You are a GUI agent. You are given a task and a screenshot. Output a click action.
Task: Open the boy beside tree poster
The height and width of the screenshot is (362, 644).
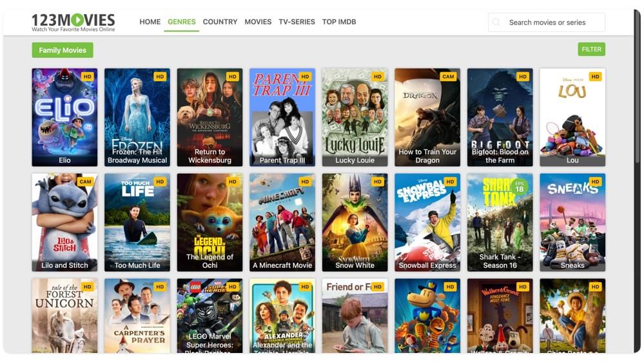tap(572, 316)
